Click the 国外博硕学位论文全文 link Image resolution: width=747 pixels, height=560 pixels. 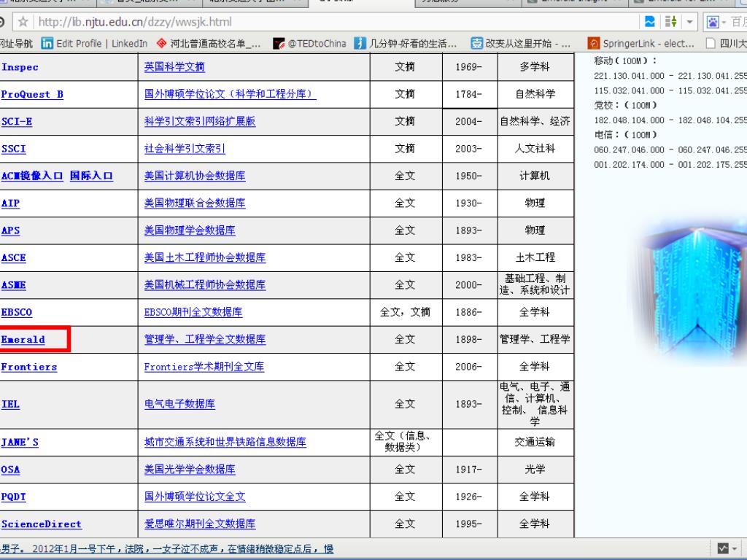(x=195, y=497)
